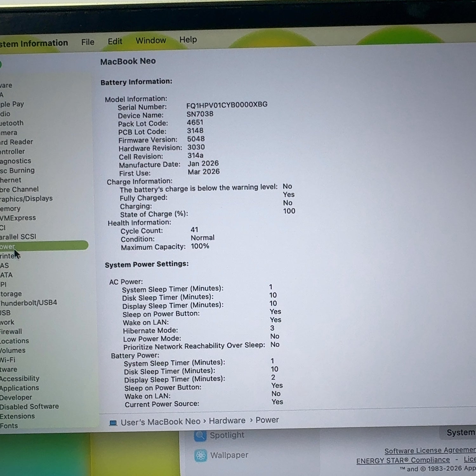Select Disabled Software in the sidebar
476x476 pixels.
tap(29, 407)
